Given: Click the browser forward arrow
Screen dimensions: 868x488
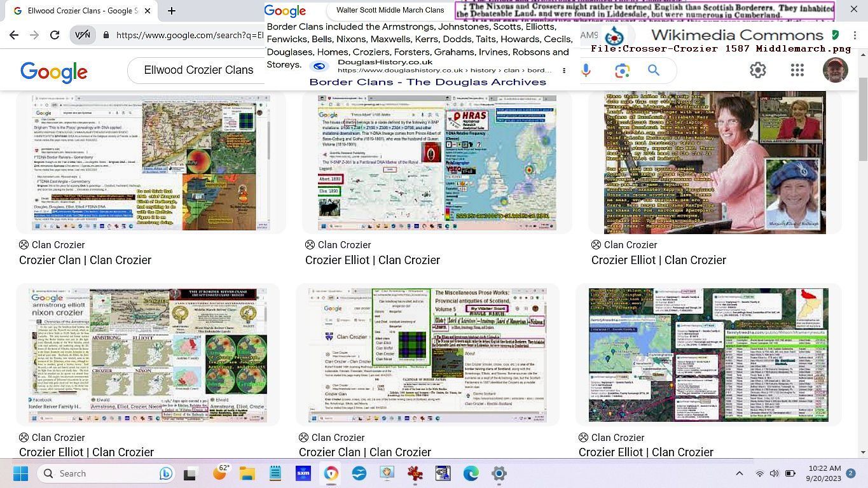Looking at the screenshot, I should [x=34, y=35].
